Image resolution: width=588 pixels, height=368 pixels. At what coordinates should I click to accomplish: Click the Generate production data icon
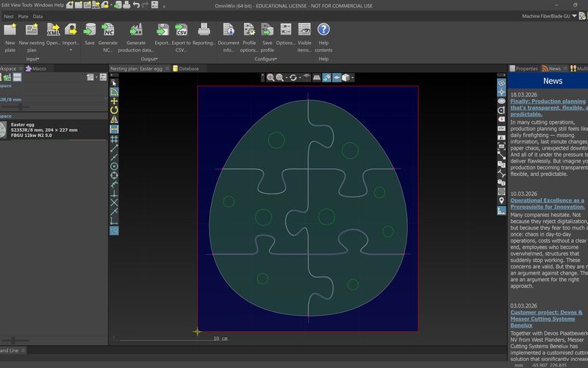click(x=136, y=29)
